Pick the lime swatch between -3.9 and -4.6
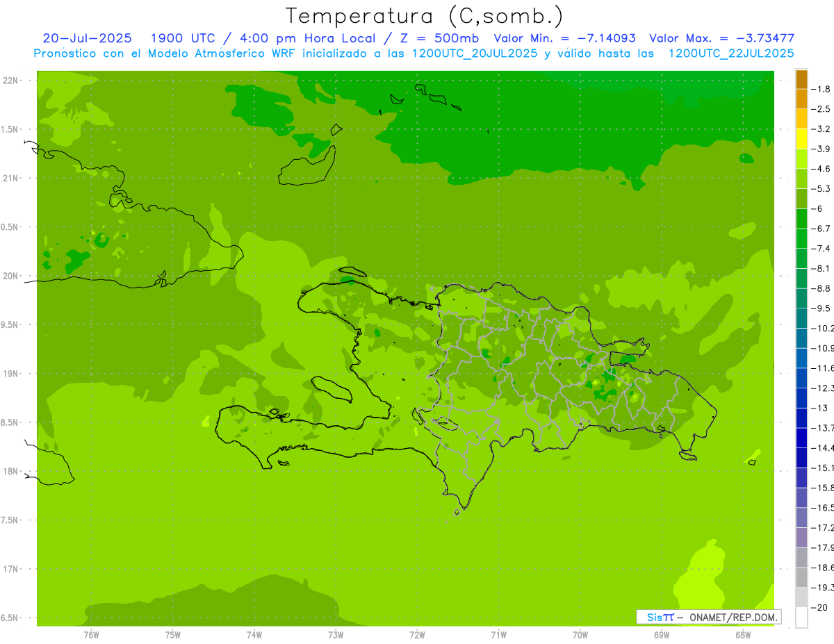 (801, 159)
